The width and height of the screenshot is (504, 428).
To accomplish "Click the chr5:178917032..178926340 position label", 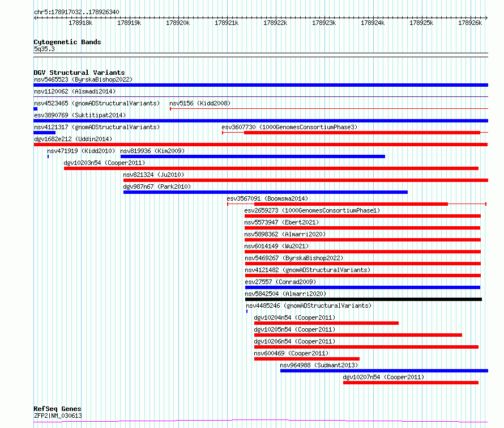I will 76,12.
